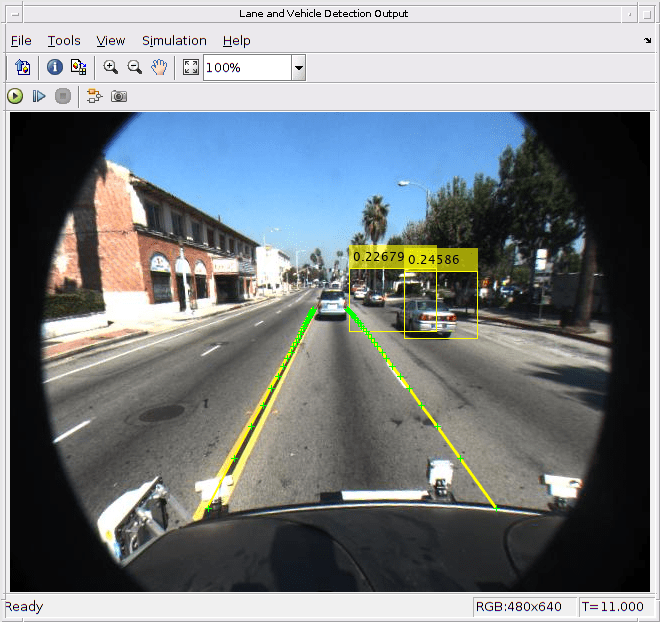Open the zoom percentage dropdown arrow
Viewport: 660px width, 622px height.
[x=298, y=68]
